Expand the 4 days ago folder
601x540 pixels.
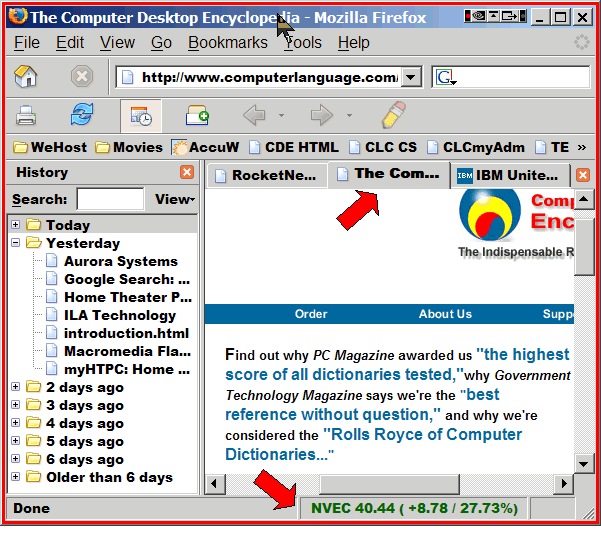tap(16, 423)
